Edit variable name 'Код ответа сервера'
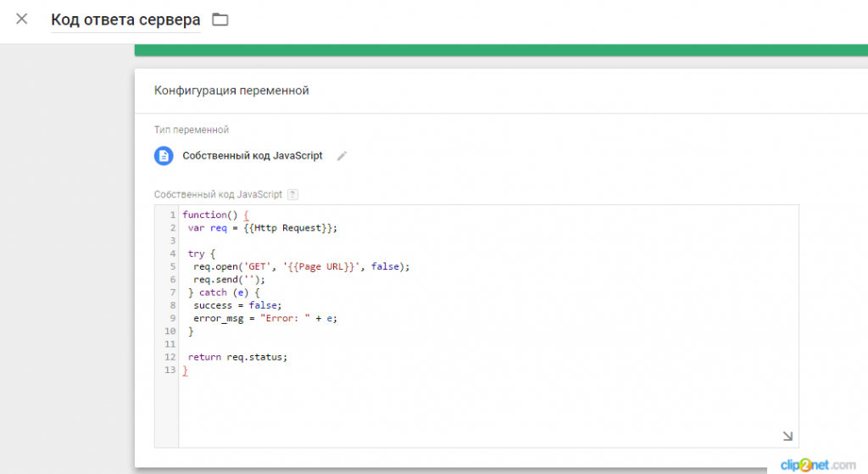 tap(125, 20)
